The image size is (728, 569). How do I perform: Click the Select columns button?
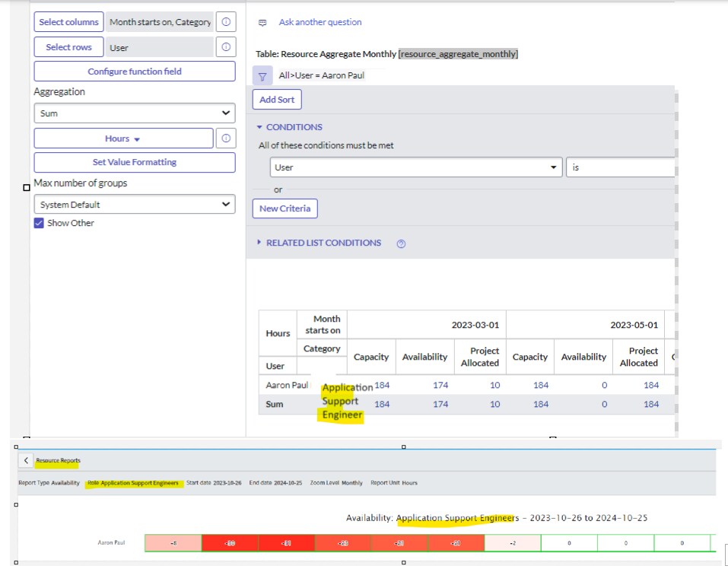(x=68, y=22)
